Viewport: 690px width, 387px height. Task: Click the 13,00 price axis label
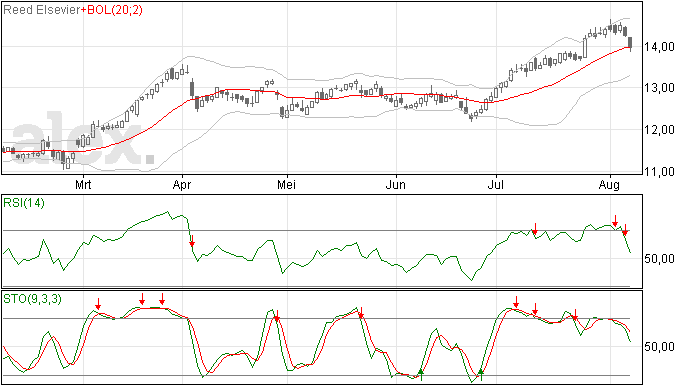coord(659,88)
